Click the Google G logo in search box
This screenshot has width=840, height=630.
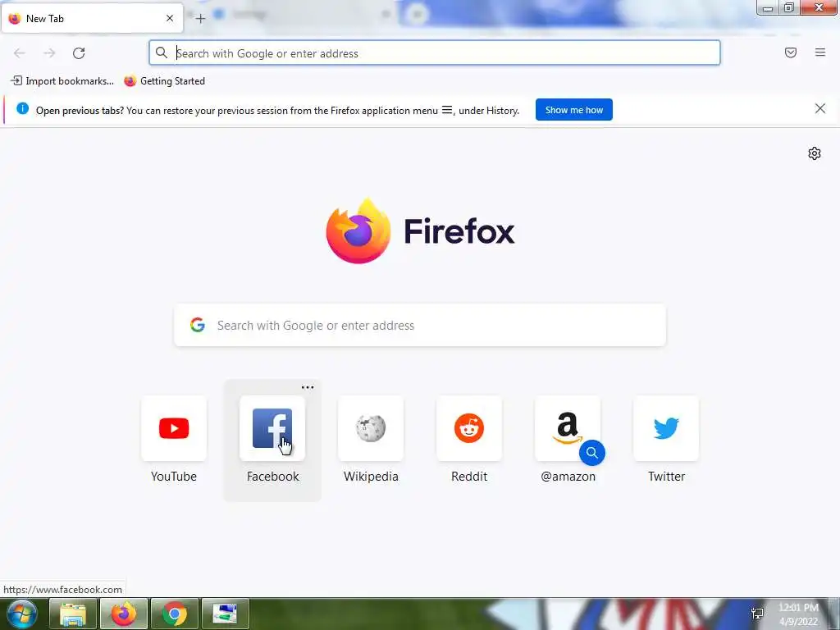coord(198,325)
